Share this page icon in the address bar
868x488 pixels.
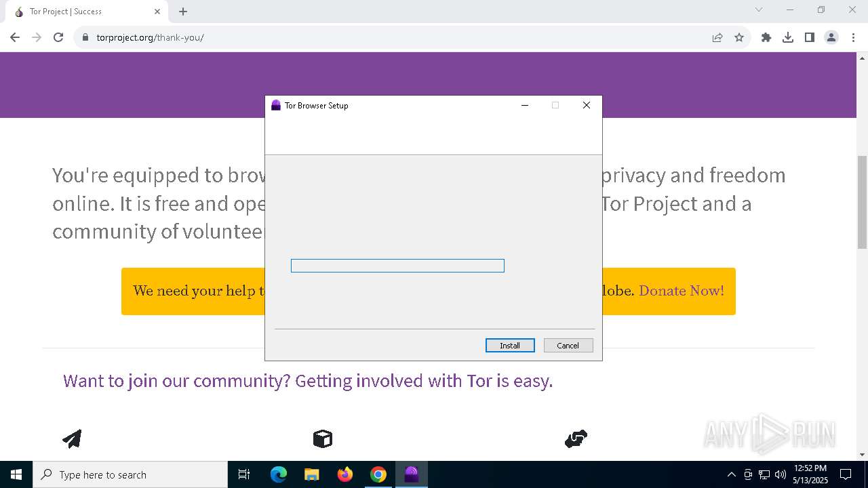pyautogui.click(x=717, y=37)
